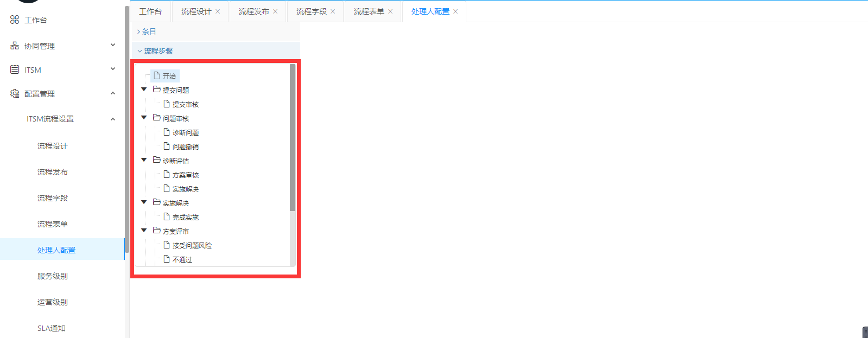Open SLA通知 menu item
This screenshot has width=868, height=338.
tap(52, 328)
